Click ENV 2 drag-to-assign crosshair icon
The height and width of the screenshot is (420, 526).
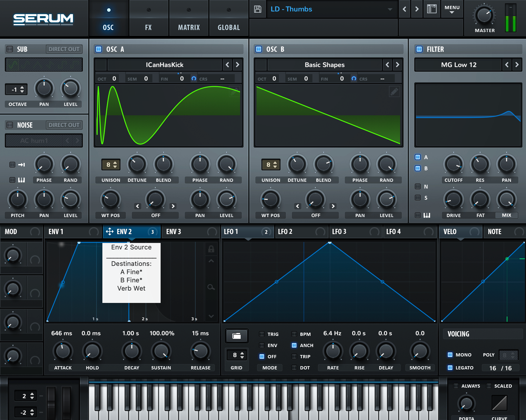(x=110, y=232)
